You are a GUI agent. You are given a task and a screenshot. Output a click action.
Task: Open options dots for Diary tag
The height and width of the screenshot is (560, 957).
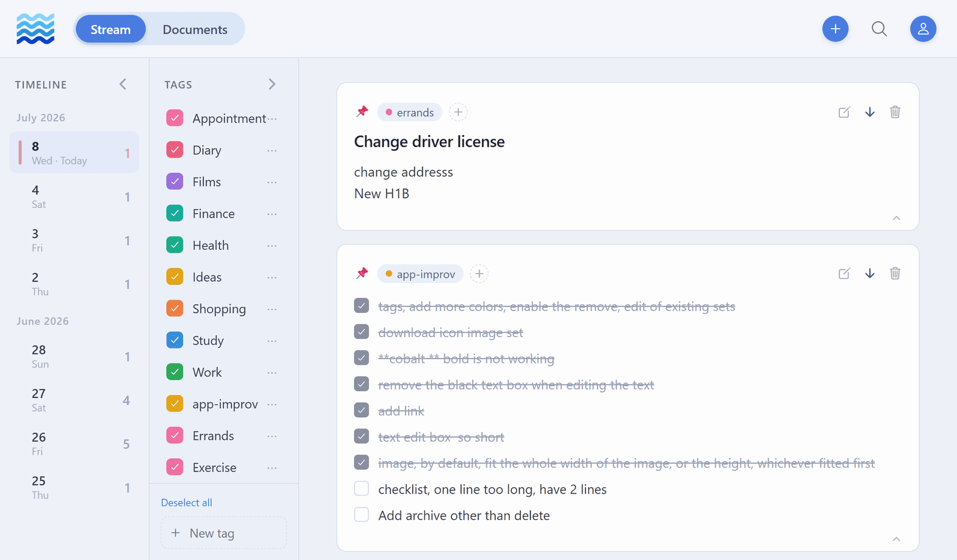[272, 151]
